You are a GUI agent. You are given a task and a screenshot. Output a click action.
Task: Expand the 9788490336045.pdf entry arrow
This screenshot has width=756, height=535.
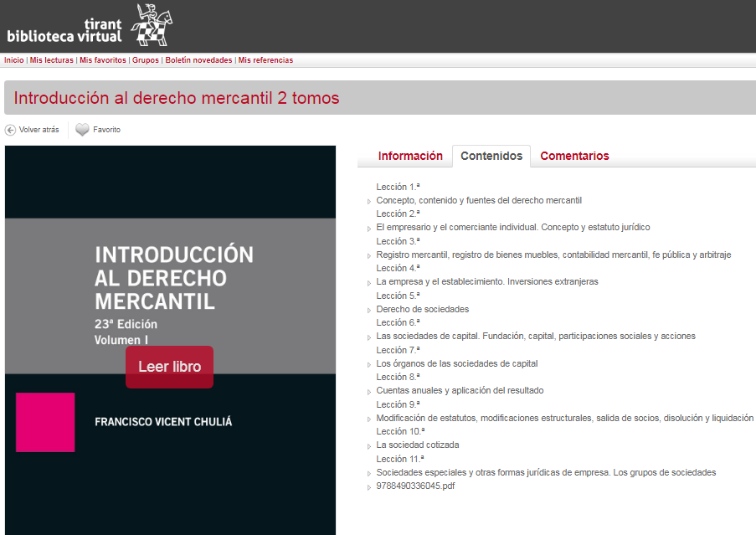(369, 488)
